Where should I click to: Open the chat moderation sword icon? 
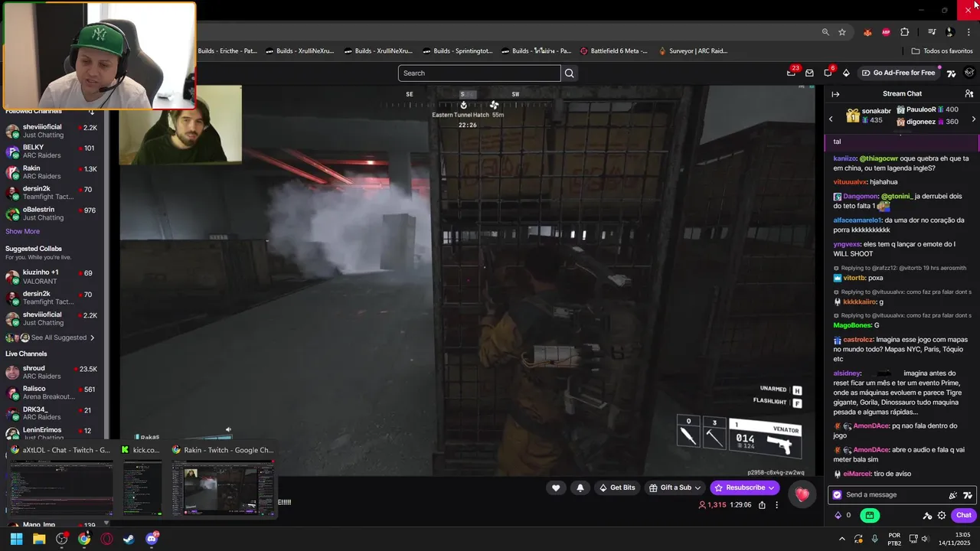[x=927, y=516]
